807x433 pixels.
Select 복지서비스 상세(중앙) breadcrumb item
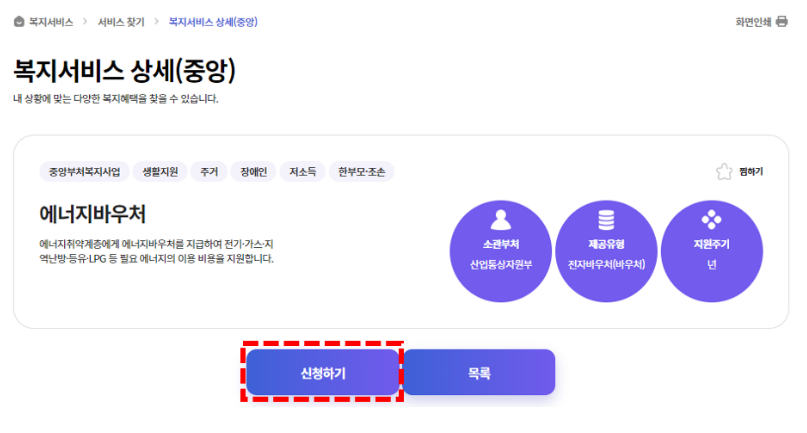click(x=213, y=22)
